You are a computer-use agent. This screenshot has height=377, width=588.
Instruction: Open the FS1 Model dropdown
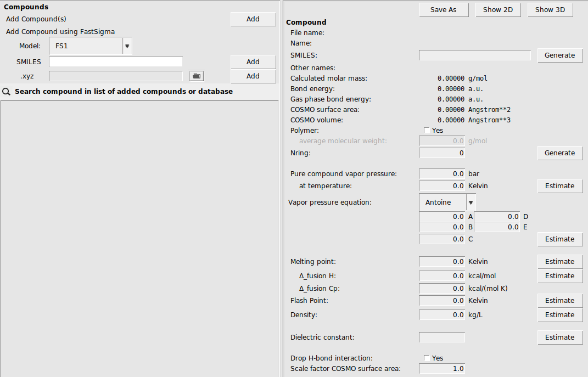click(x=127, y=46)
